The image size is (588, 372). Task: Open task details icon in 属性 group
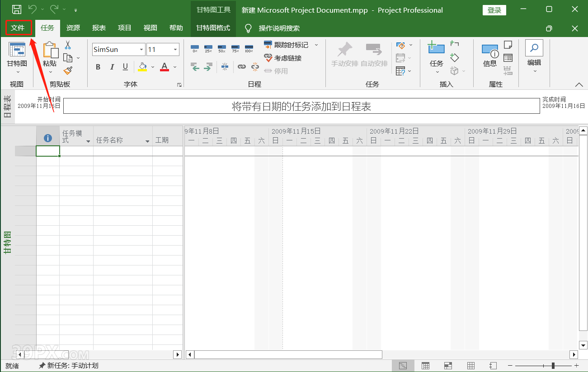click(508, 58)
